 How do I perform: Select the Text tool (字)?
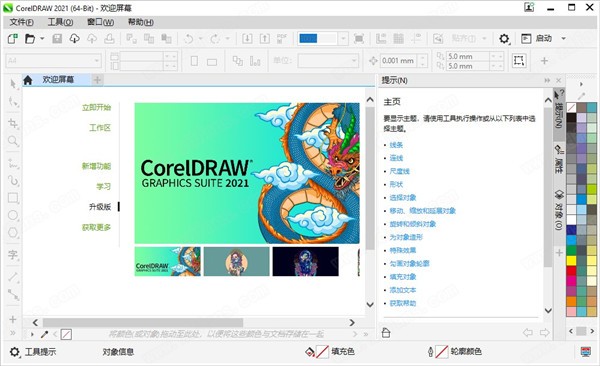click(x=13, y=255)
